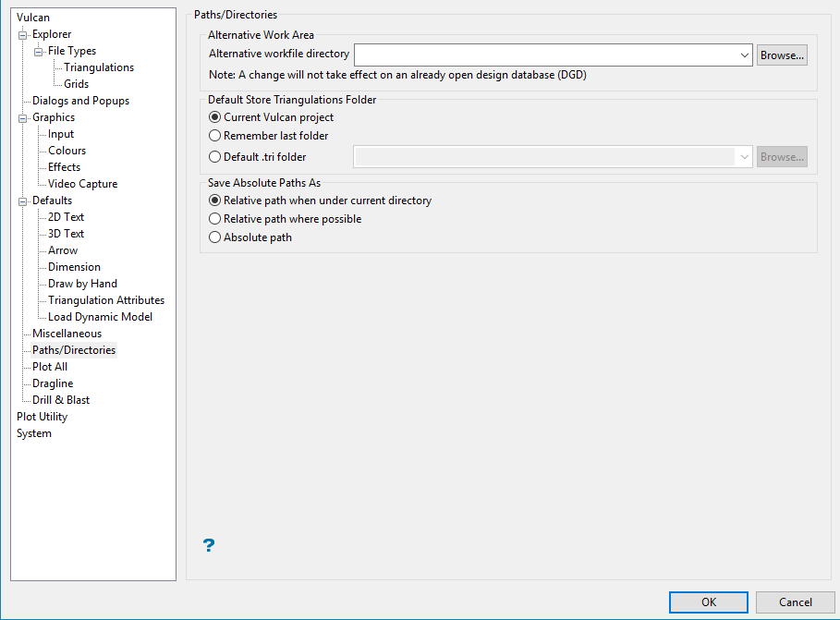Select Paths/Directories tree item
The height and width of the screenshot is (620, 840).
[x=74, y=350]
